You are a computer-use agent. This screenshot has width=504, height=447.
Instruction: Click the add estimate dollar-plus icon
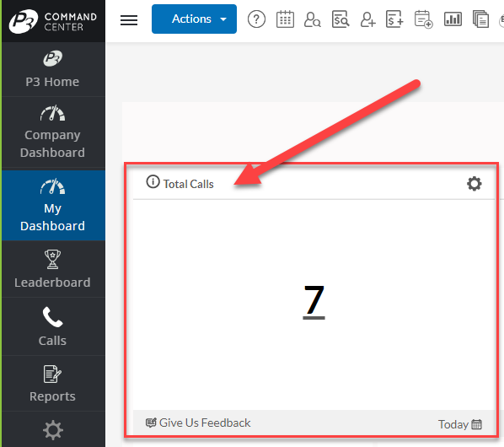(395, 19)
